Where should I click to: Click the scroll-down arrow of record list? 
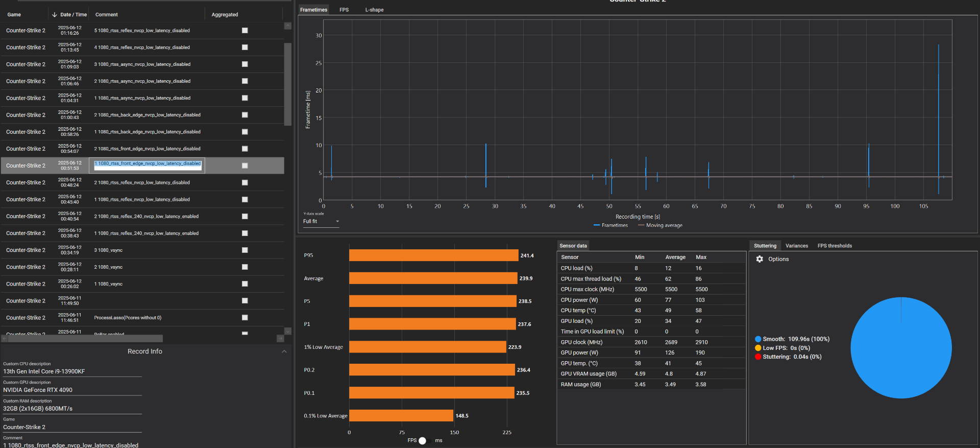click(288, 332)
